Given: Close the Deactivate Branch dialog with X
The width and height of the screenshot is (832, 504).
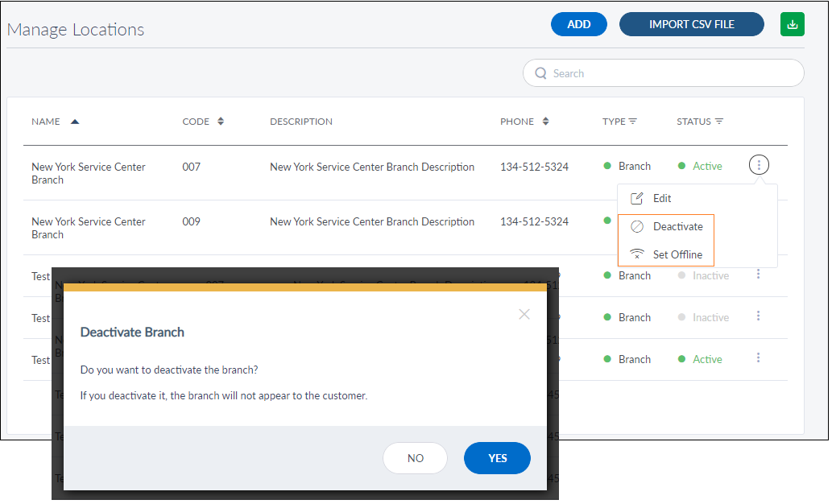Looking at the screenshot, I should click(524, 314).
